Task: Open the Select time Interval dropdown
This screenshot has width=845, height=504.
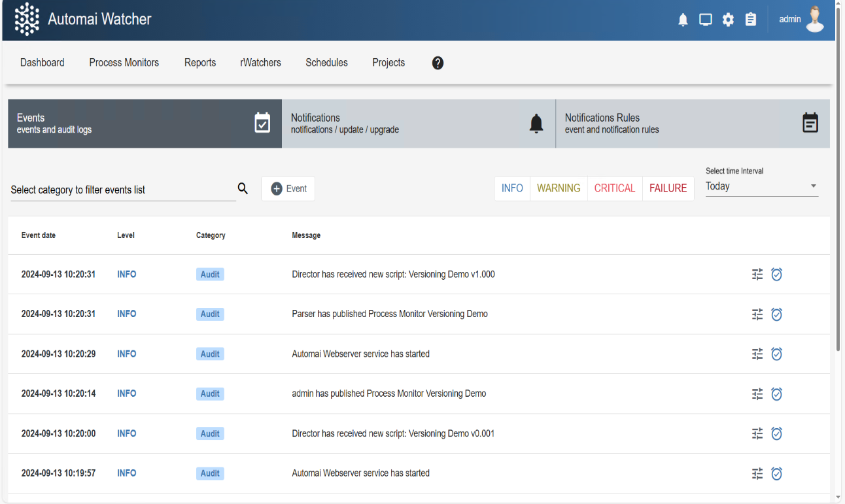Action: pos(762,187)
